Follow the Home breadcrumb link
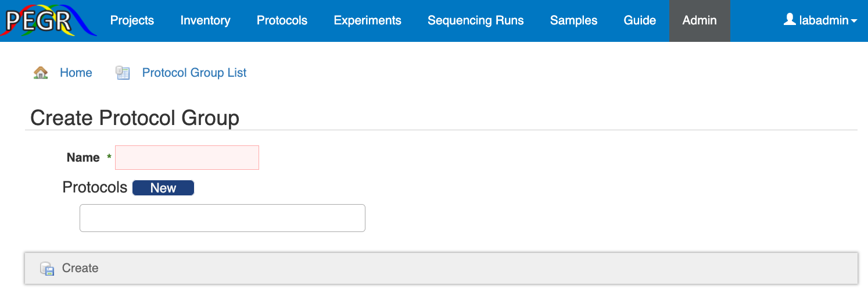Image resolution: width=868 pixels, height=289 pixels. tap(76, 73)
